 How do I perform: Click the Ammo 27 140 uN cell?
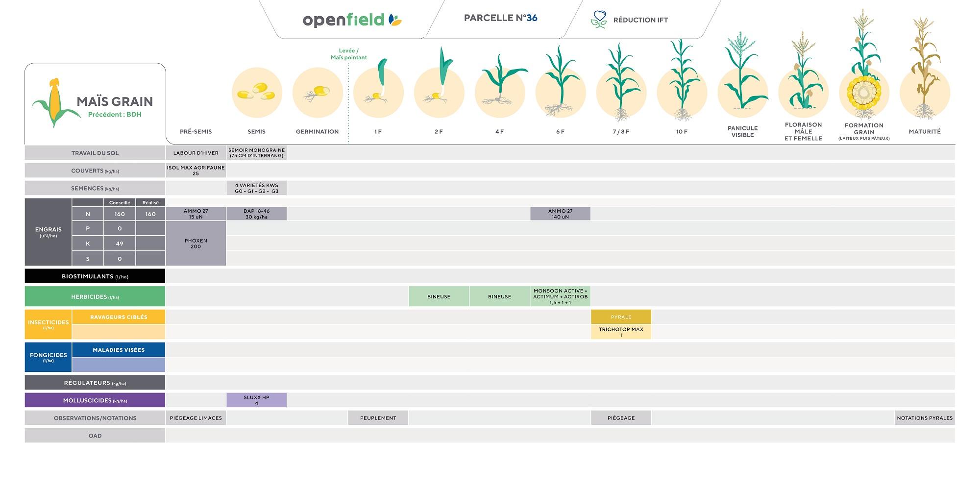click(x=560, y=214)
